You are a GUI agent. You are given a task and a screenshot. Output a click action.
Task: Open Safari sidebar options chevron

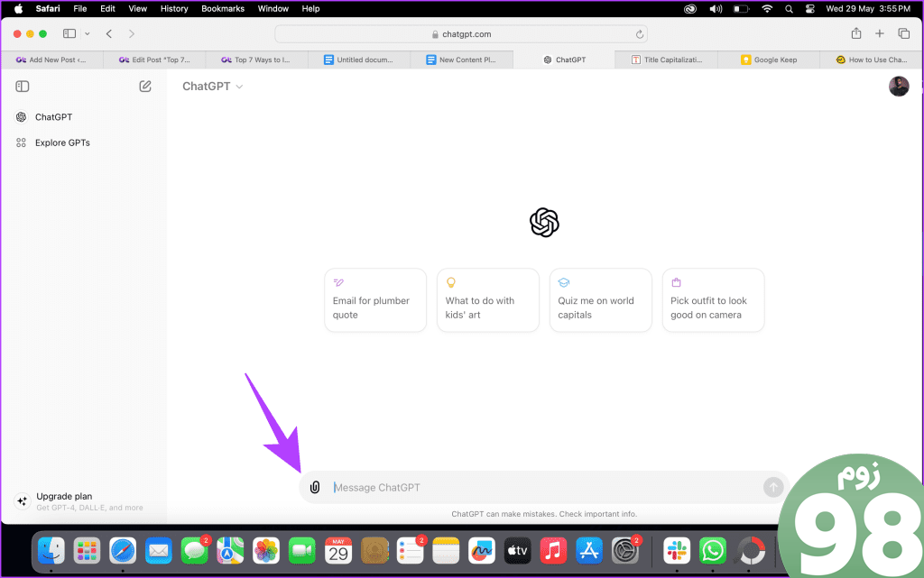click(x=88, y=34)
